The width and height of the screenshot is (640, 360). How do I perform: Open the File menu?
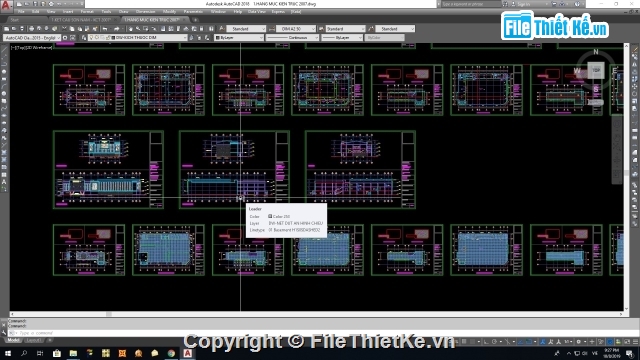21,12
